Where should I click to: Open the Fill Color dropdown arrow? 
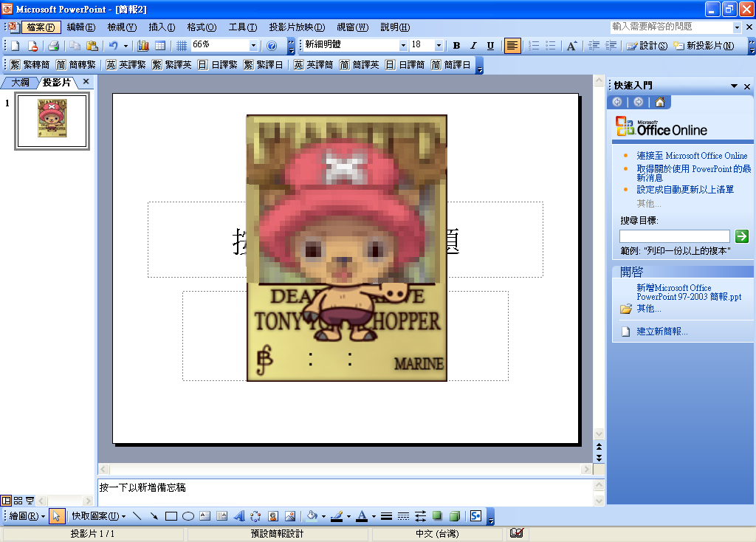(323, 516)
